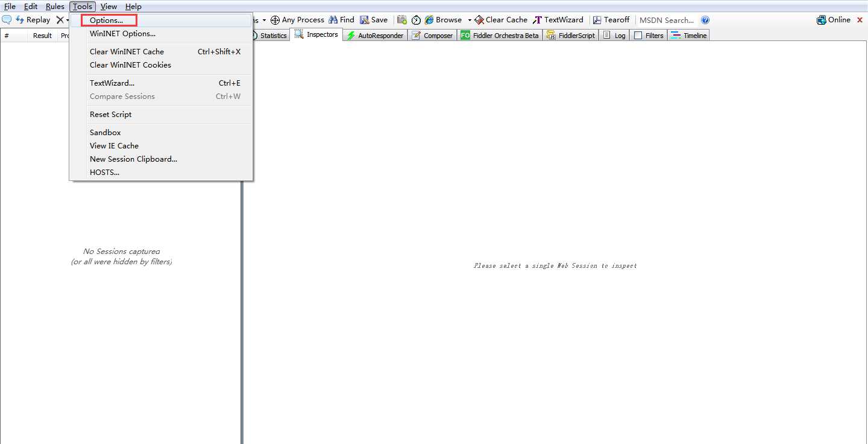Image resolution: width=868 pixels, height=444 pixels.
Task: Click the Browse button with IE icon
Action: pyautogui.click(x=443, y=20)
